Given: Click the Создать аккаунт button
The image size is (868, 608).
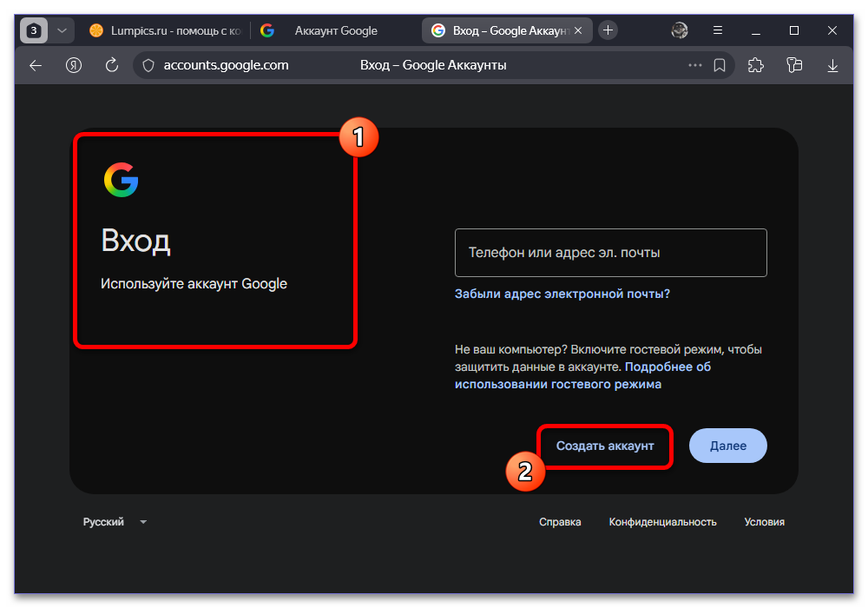Looking at the screenshot, I should click(x=605, y=446).
